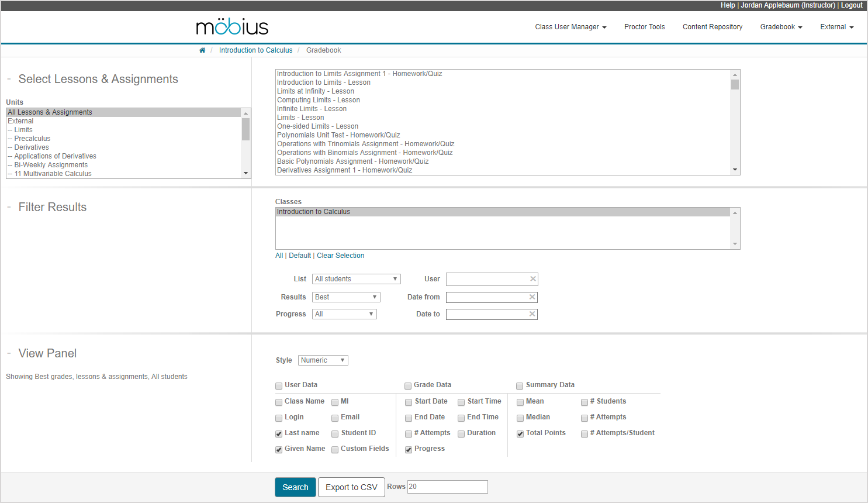868x503 pixels.
Task: Click the Möbius logo
Action: pyautogui.click(x=232, y=27)
